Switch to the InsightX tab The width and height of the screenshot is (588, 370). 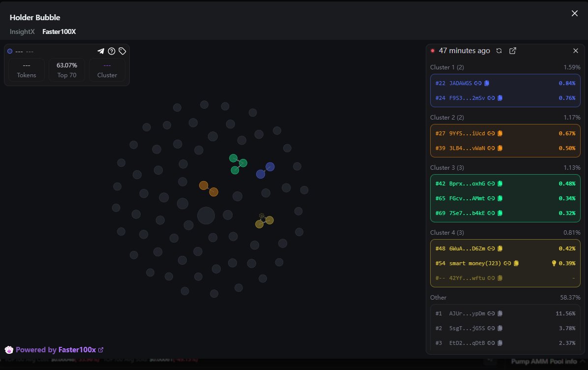click(x=22, y=31)
